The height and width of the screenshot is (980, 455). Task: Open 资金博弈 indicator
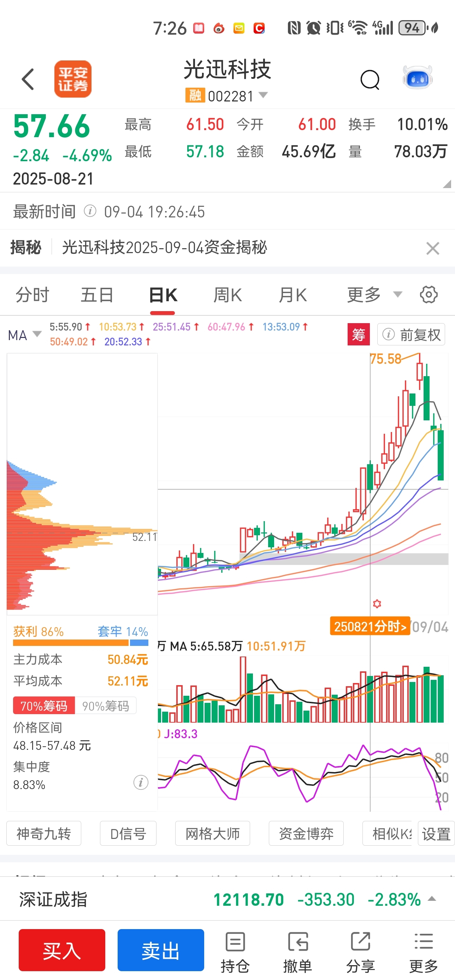(306, 834)
